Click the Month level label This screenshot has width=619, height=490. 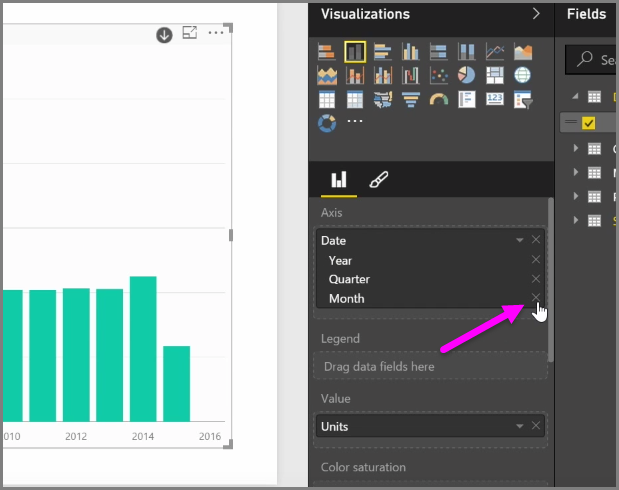[x=347, y=299]
